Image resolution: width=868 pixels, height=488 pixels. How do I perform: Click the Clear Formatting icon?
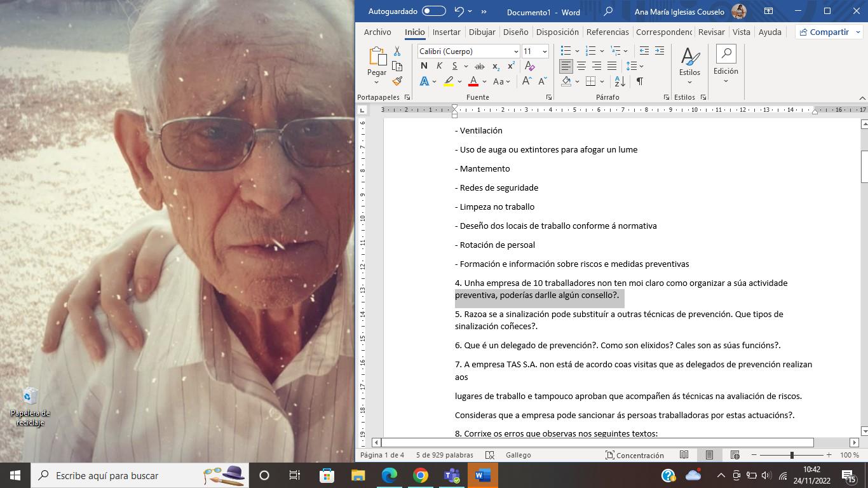(529, 66)
